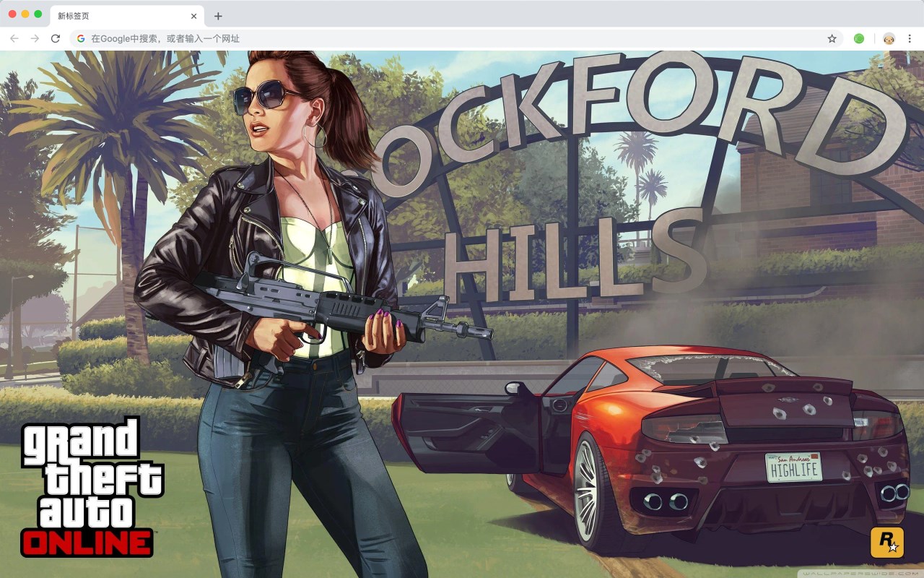Click the red window close button
Viewport: 924px width, 578px height.
(x=12, y=14)
